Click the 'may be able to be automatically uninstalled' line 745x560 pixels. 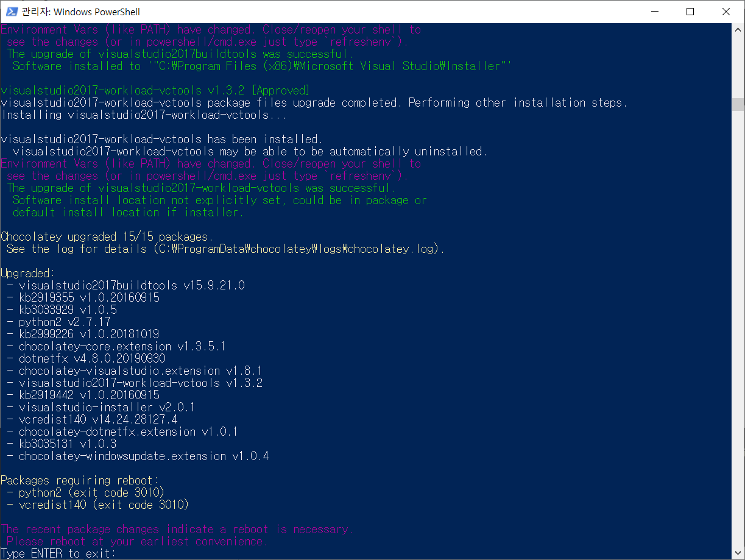tap(250, 151)
